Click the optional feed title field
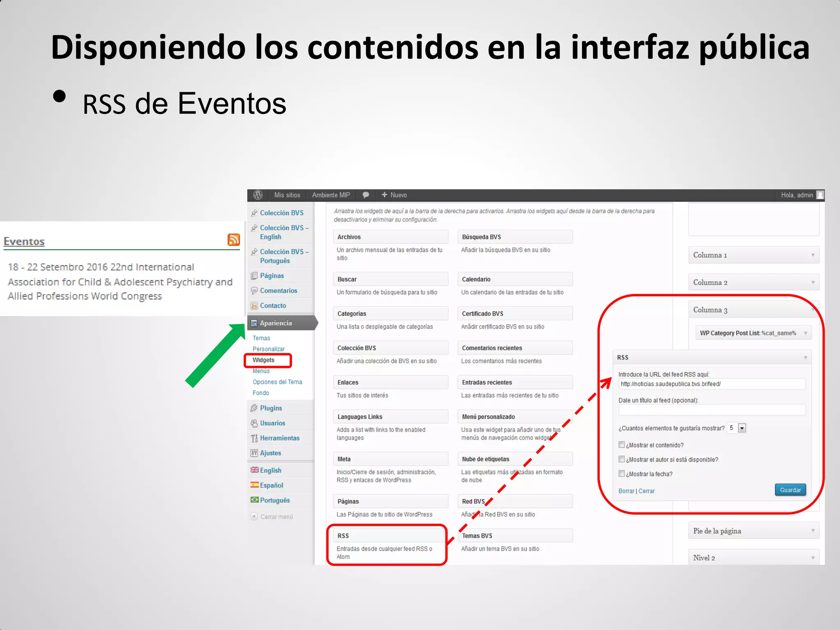840x630 pixels. click(x=712, y=410)
